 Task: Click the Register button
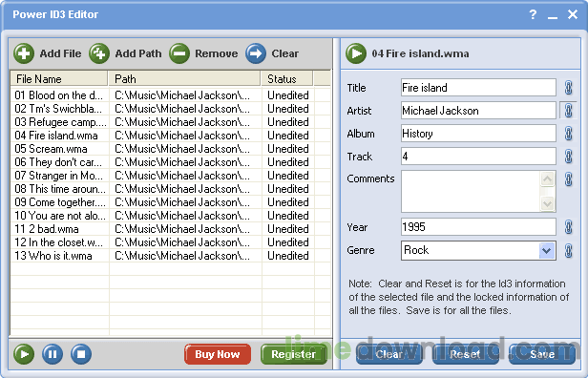[x=294, y=354]
